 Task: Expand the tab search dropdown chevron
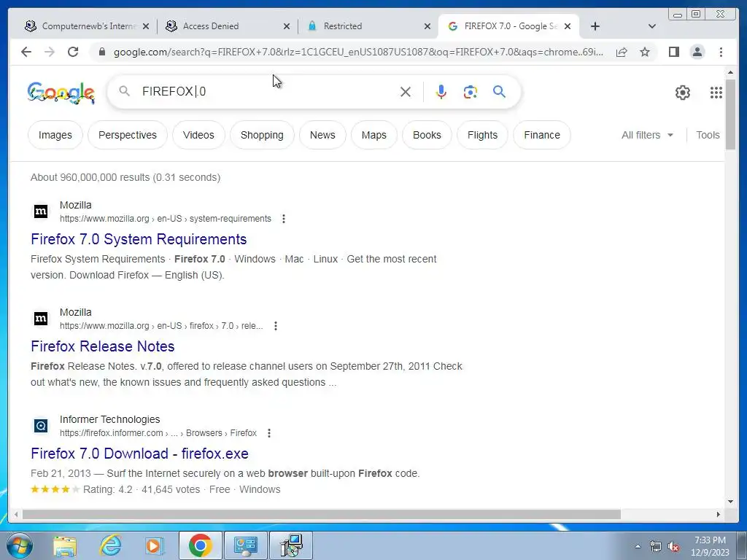(x=652, y=26)
